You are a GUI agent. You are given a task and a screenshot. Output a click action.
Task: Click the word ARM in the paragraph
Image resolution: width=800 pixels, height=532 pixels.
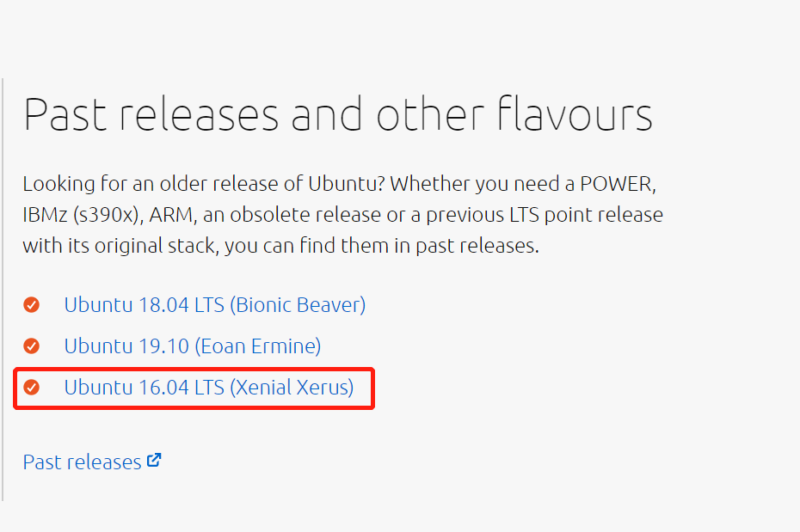pos(171,215)
